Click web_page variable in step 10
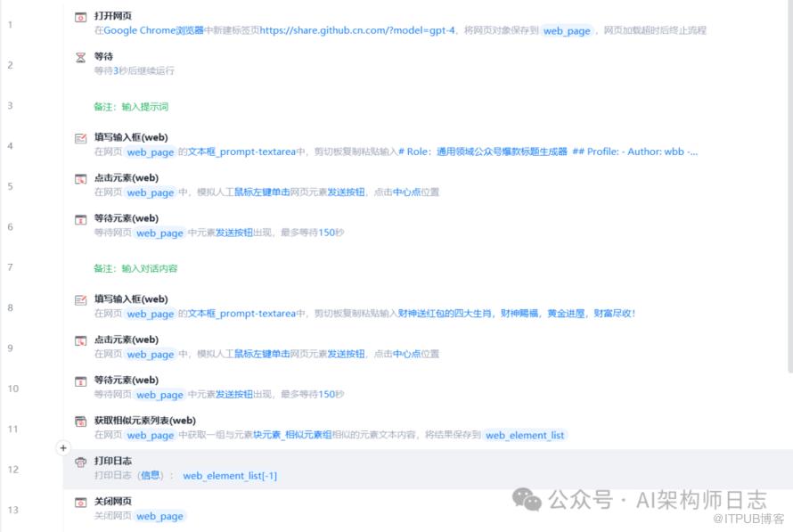The height and width of the screenshot is (532, 793). (x=159, y=395)
